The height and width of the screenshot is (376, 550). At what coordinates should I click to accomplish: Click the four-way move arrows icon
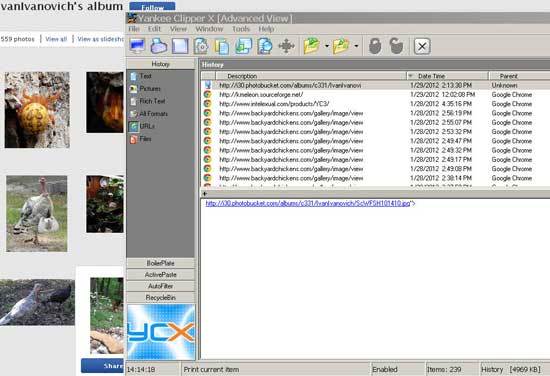pos(286,46)
